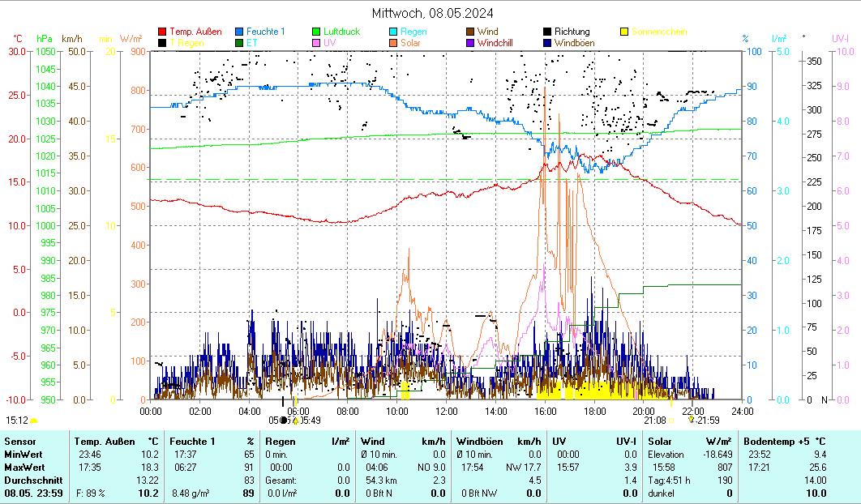
Task: Click the purple Windchill legend square
Action: [470, 42]
